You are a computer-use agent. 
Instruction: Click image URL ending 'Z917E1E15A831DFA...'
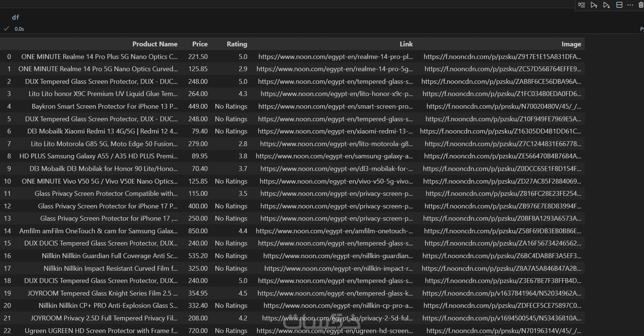pyautogui.click(x=502, y=57)
